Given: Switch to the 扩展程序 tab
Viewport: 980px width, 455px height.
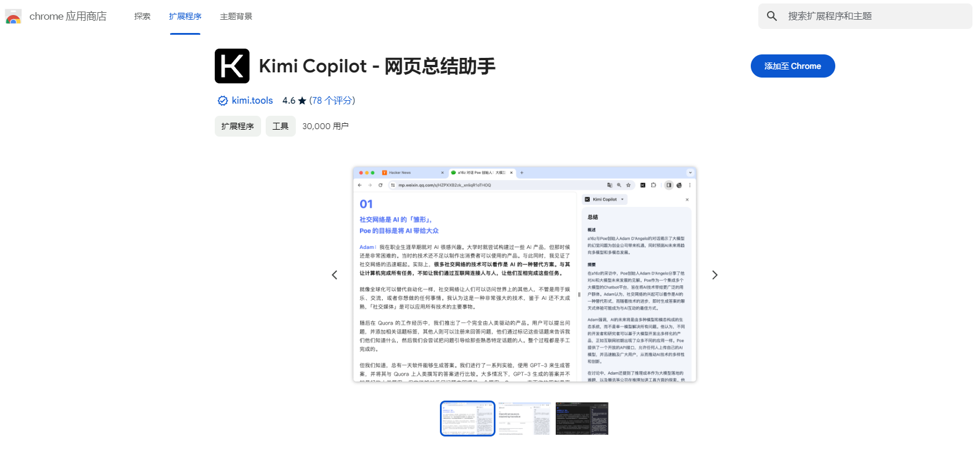Looking at the screenshot, I should [185, 16].
